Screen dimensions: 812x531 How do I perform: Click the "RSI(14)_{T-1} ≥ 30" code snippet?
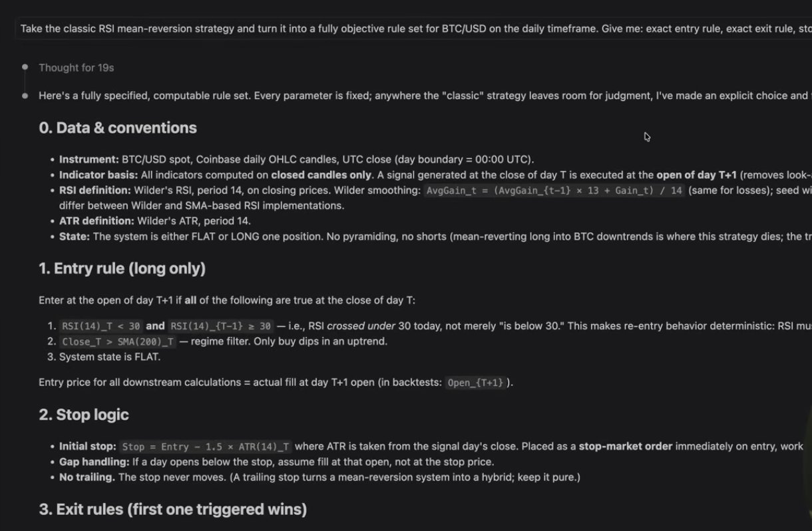point(221,326)
